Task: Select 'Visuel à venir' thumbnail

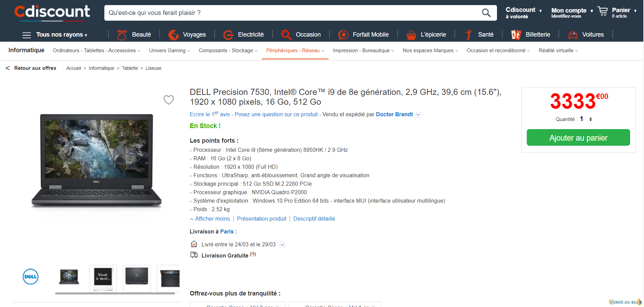Action: [x=103, y=279]
